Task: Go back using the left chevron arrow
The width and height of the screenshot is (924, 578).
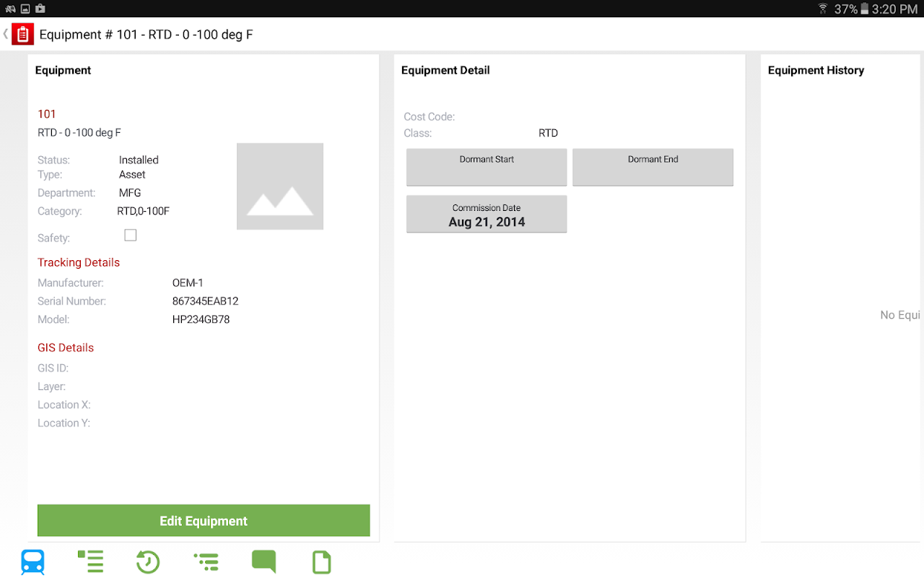Action: pyautogui.click(x=5, y=34)
